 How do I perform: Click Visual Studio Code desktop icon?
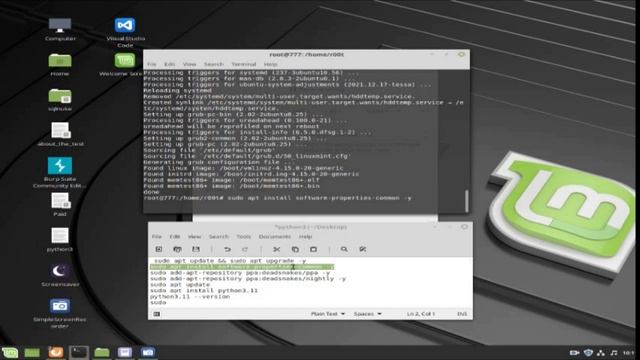point(125,32)
